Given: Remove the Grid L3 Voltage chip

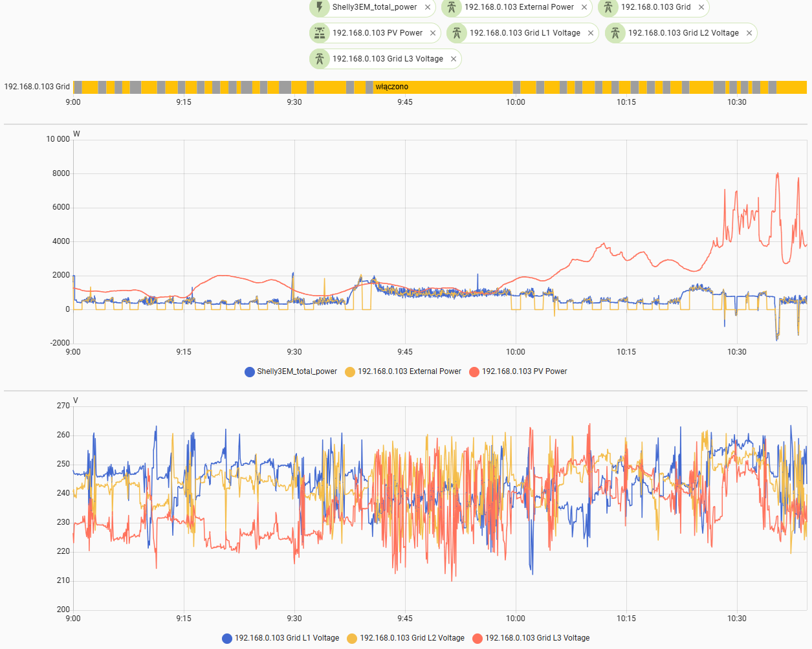Looking at the screenshot, I should click(454, 59).
